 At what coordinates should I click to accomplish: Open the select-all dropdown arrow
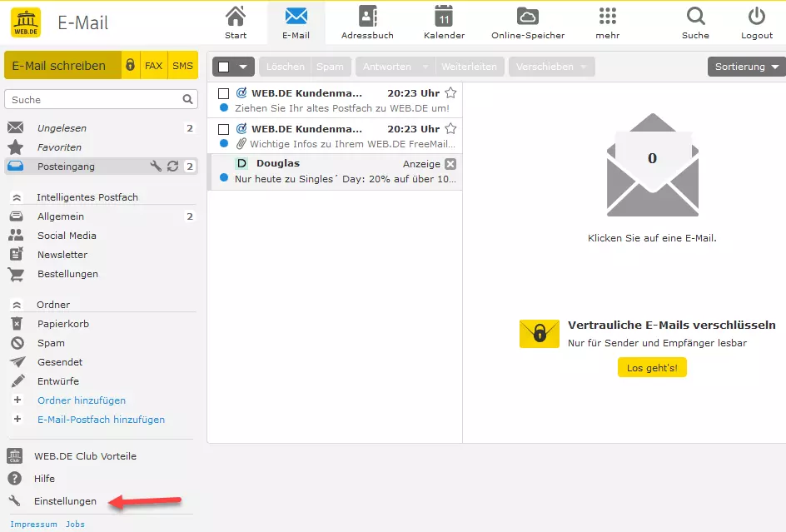(243, 67)
